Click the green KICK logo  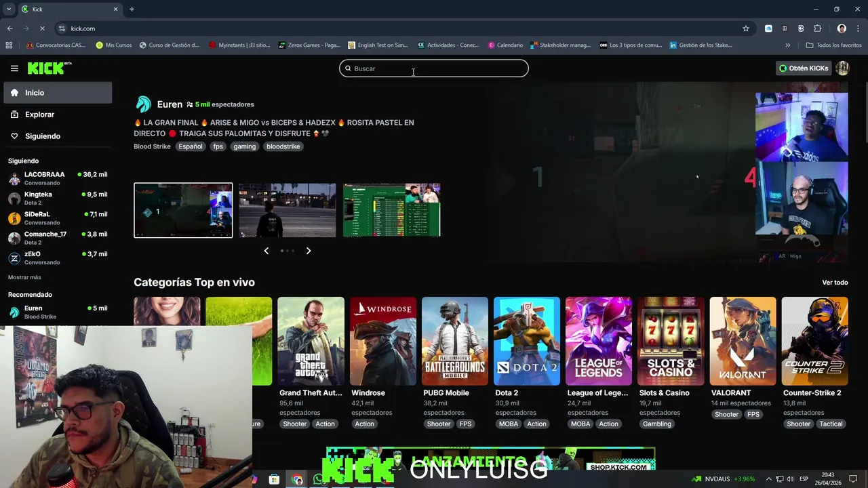point(49,68)
